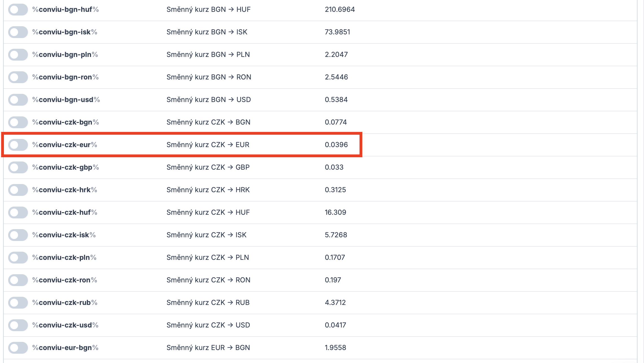
Task: Enable the conviu-bgn-huf toggle
Action: click(18, 10)
